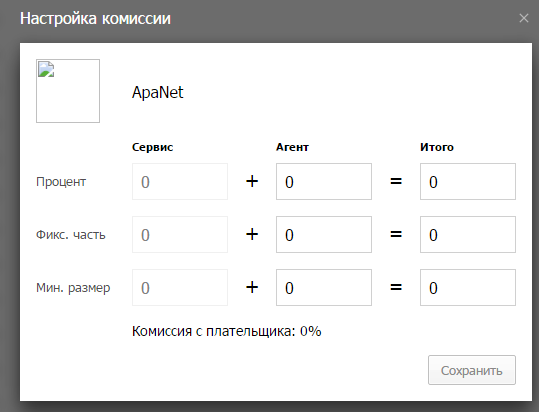This screenshot has height=412, width=539.
Task: Click the ApaNet provider name
Action: [x=157, y=92]
